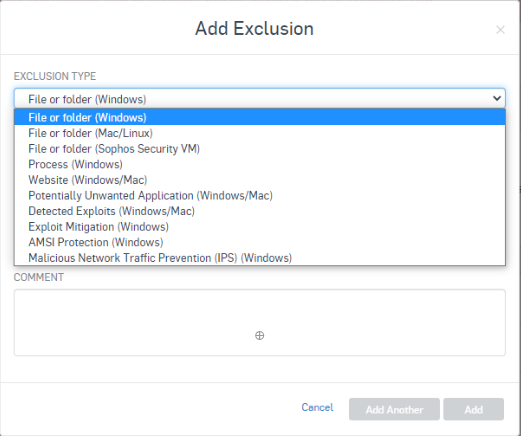Select Malicious Network Traffic Prevention (IPS)

click(x=260, y=258)
